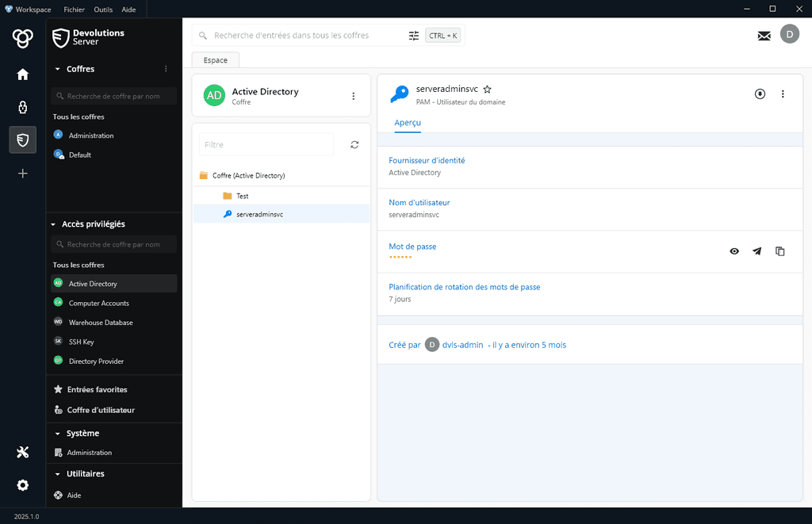812x524 pixels.
Task: Open the dvls-admin user link
Action: tap(462, 345)
